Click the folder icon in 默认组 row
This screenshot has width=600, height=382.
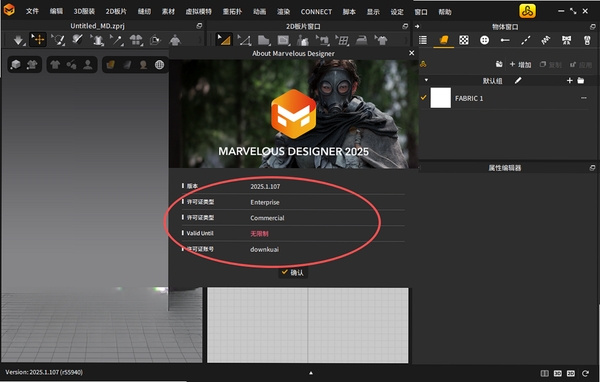[581, 80]
